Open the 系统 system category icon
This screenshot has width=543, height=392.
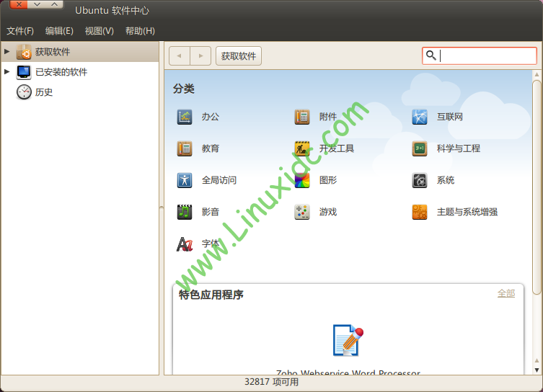(420, 180)
